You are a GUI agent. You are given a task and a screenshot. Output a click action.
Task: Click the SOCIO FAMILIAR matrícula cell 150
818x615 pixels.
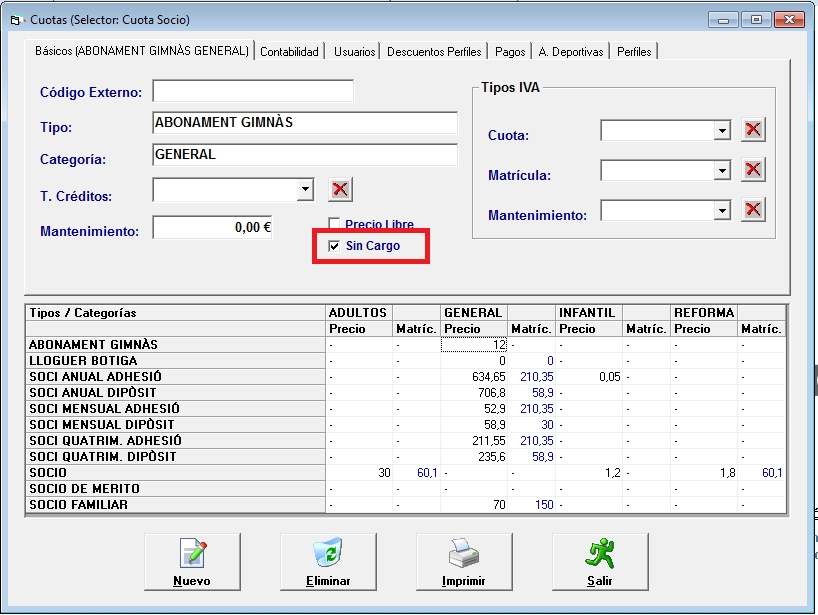point(532,505)
